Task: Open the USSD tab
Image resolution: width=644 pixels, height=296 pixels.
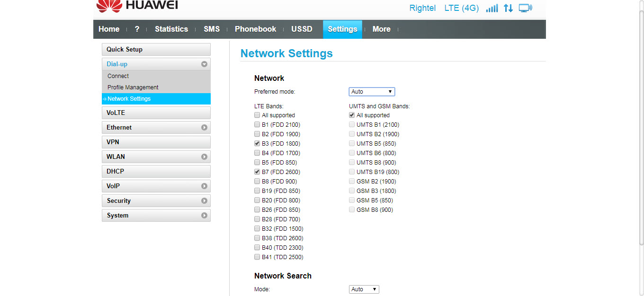Action: coord(302,29)
